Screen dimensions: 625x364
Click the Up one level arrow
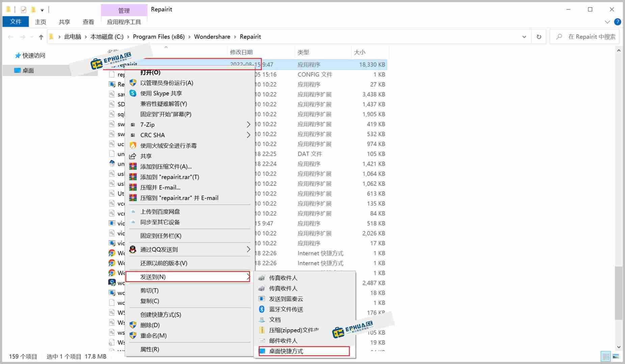coord(41,37)
